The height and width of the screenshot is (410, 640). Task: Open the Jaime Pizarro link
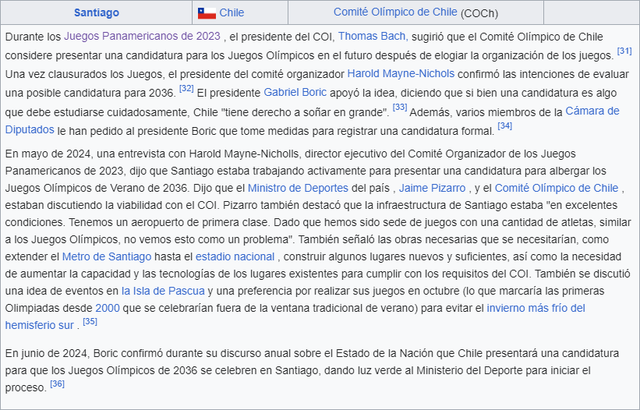tap(432, 188)
